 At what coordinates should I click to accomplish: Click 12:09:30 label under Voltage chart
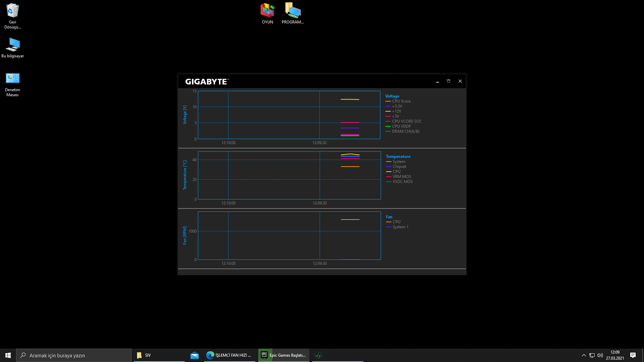pyautogui.click(x=319, y=142)
